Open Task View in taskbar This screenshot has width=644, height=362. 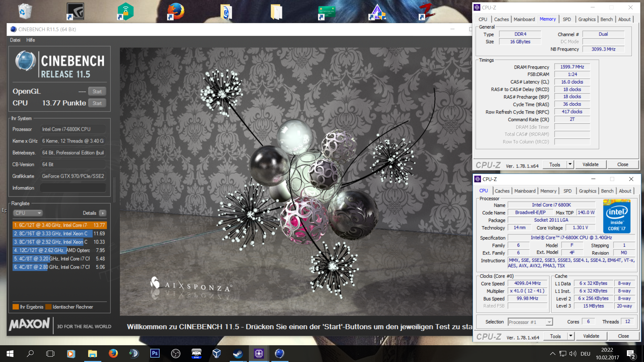(50, 354)
